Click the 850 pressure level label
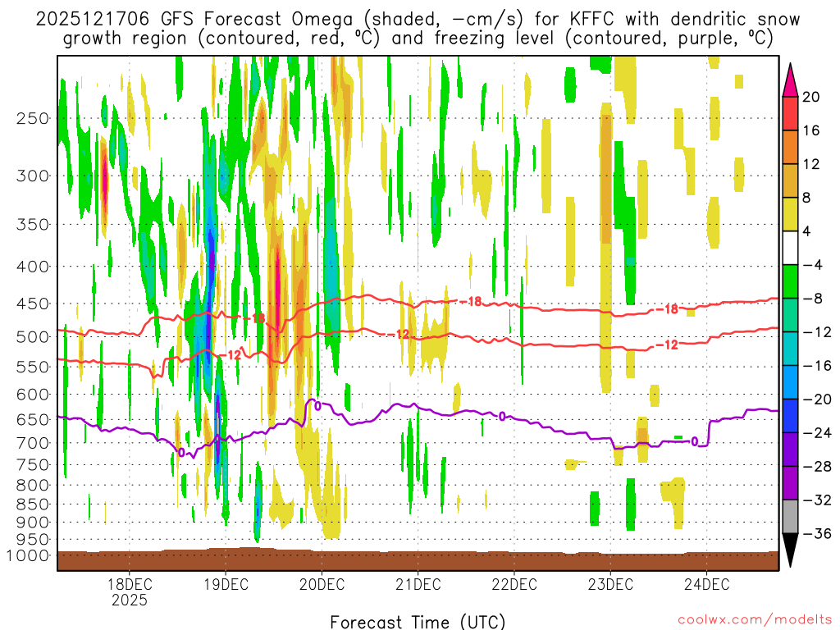The width and height of the screenshot is (840, 630). click(x=33, y=504)
